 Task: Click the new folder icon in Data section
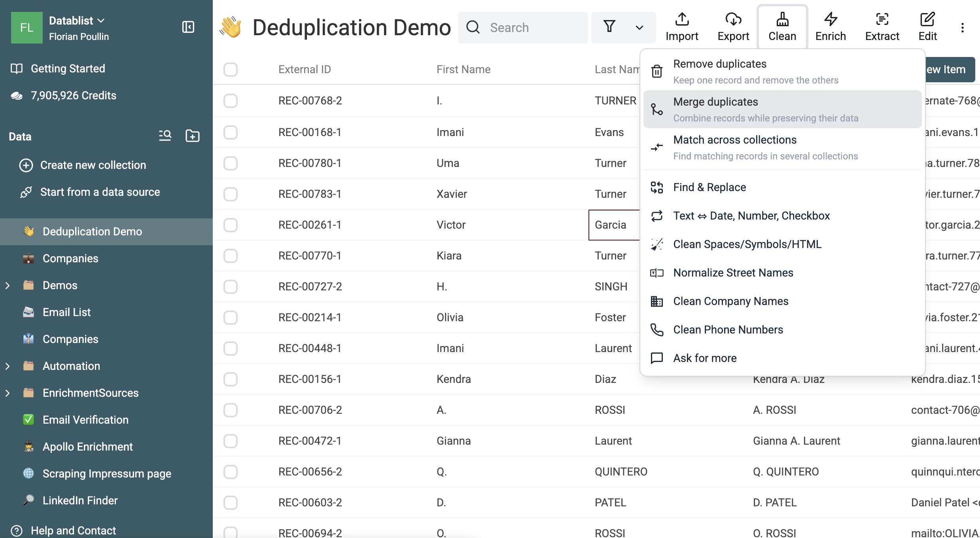(193, 136)
